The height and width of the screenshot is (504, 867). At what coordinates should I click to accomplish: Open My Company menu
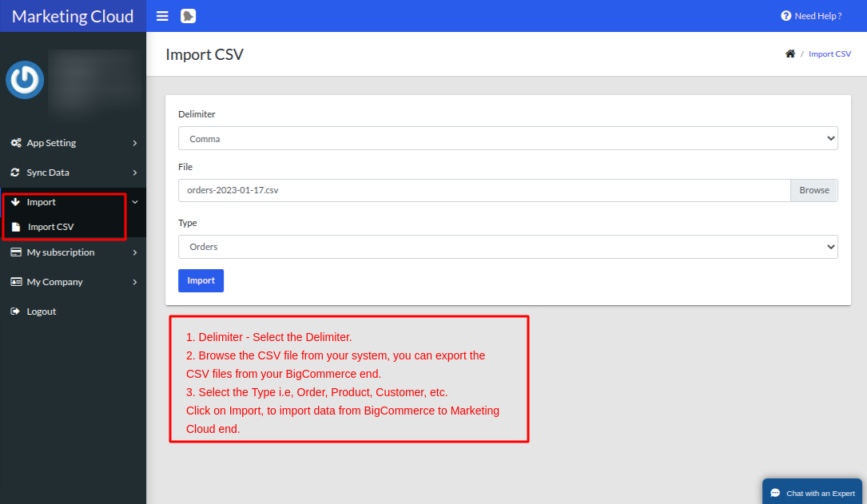pyautogui.click(x=73, y=282)
